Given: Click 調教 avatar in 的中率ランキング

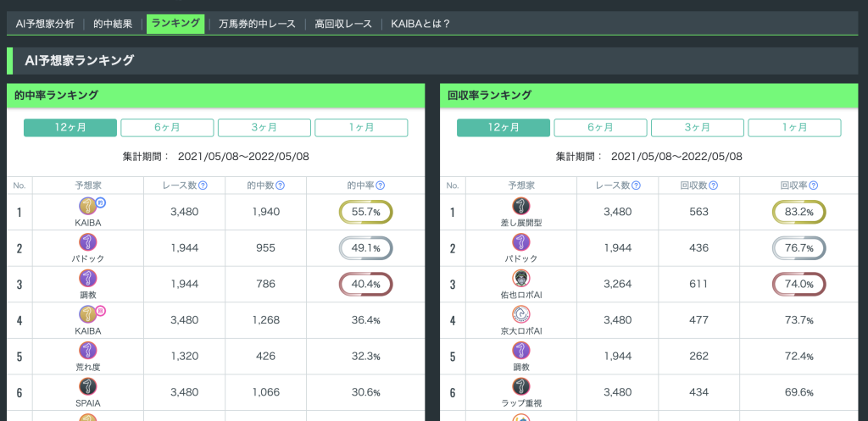Looking at the screenshot, I should [x=88, y=279].
